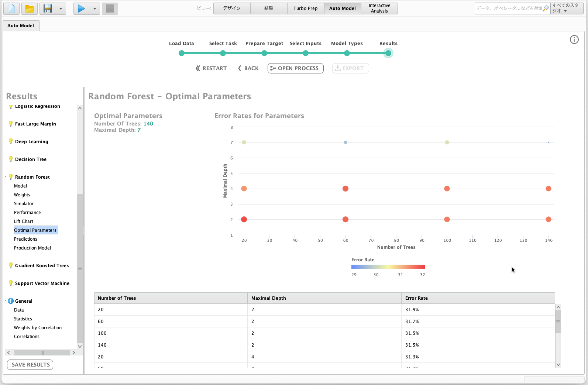Open the すべてのスタジオ scope dropdown
This screenshot has width=588, height=385.
(x=567, y=8)
